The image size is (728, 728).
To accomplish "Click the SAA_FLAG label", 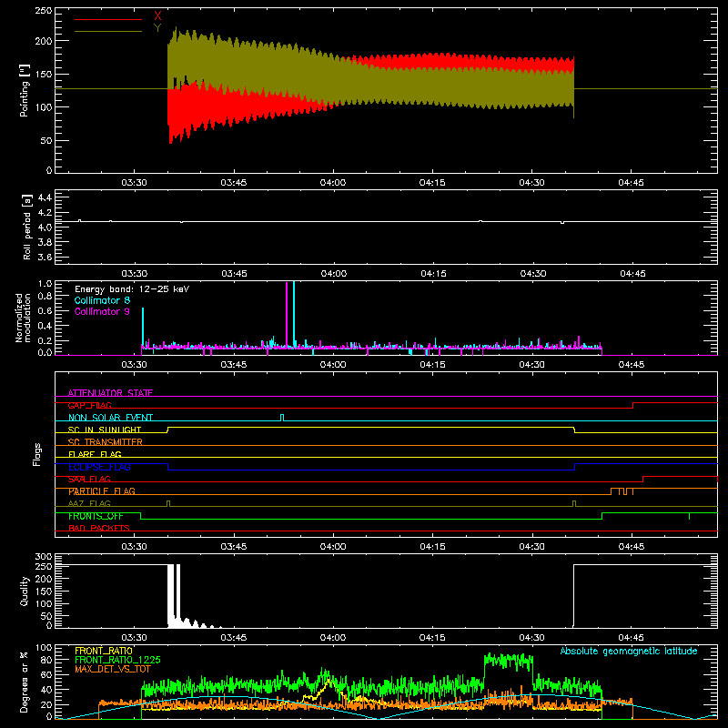I will [x=89, y=479].
